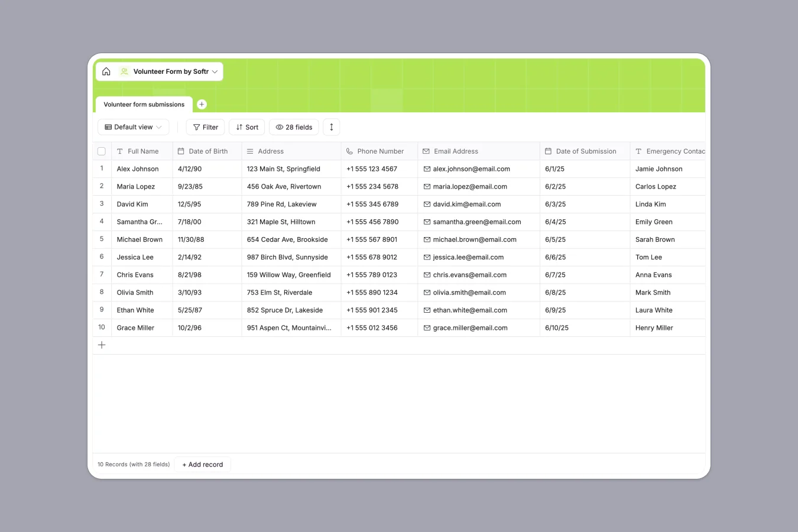Click the plus below row 10 to add row

point(101,345)
